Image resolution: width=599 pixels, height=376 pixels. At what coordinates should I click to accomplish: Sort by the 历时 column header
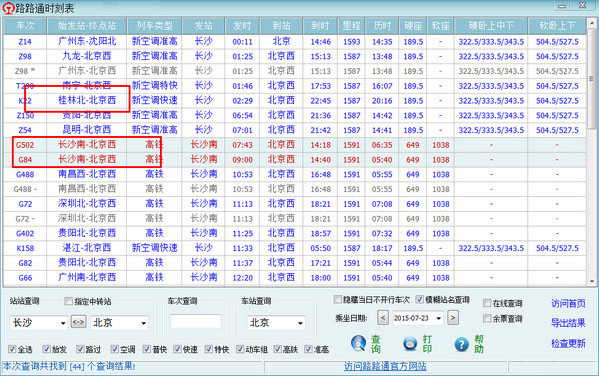382,26
